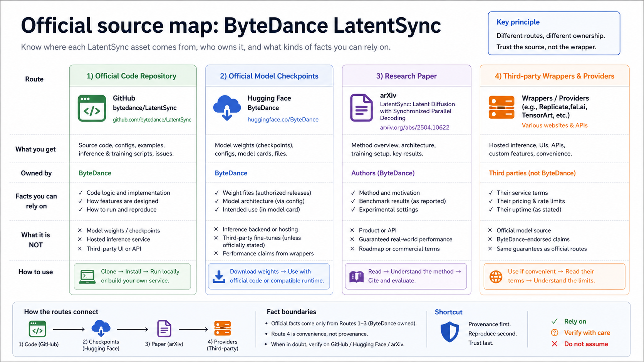The width and height of the screenshot is (644, 362).
Task: Click the checkmark beside Method and motivation
Action: (x=353, y=193)
